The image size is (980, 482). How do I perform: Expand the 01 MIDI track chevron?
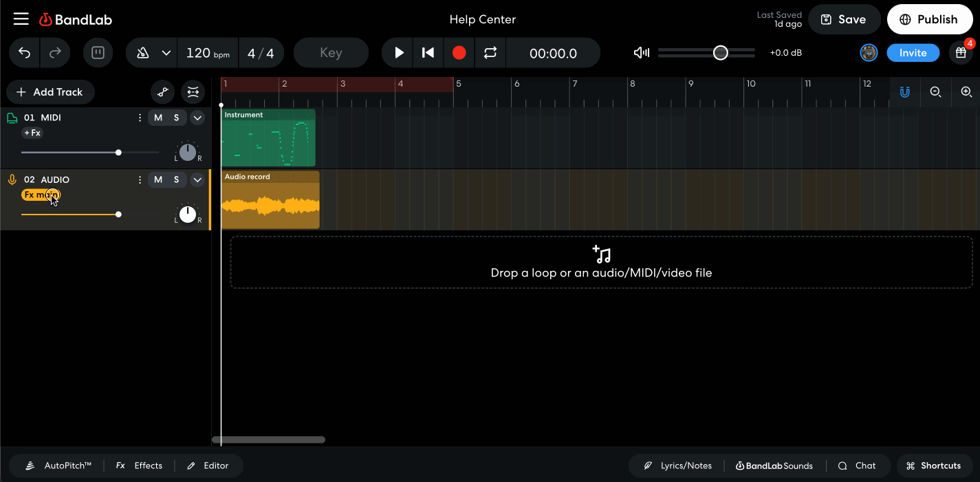197,118
